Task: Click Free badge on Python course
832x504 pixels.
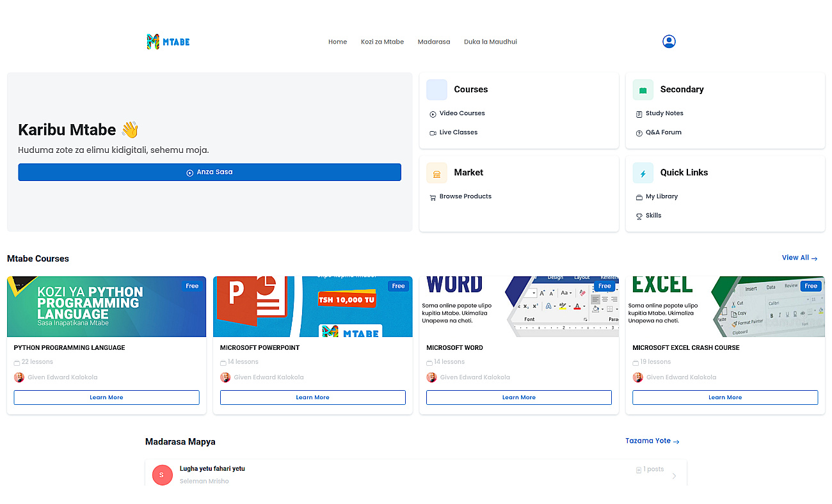Action: tap(192, 286)
